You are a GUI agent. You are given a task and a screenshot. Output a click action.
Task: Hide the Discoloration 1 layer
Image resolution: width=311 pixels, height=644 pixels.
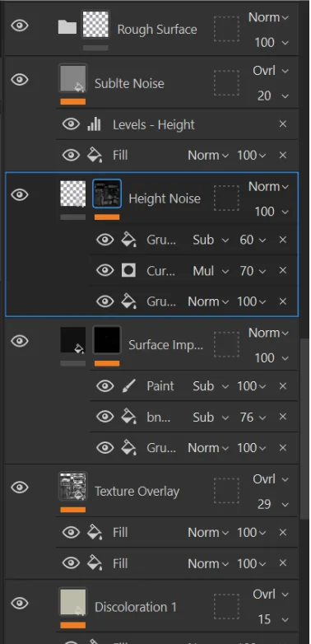20,603
